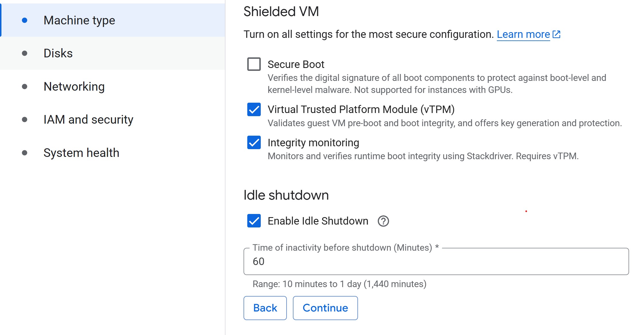Click the blue bullet beside Machine type
The image size is (644, 335).
pos(25,20)
